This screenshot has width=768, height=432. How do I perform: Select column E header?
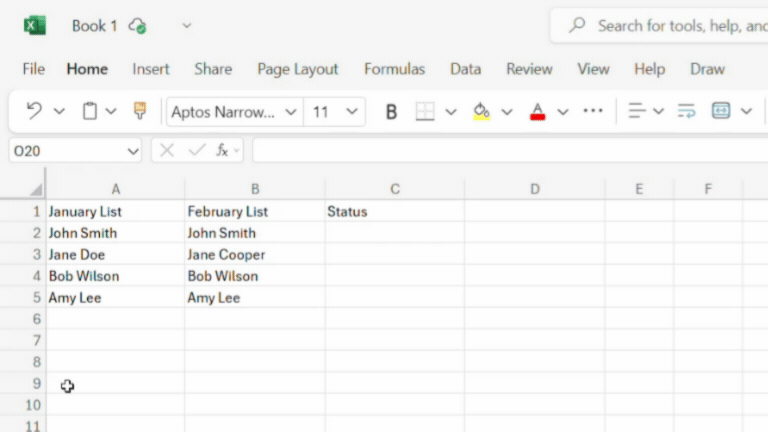click(x=639, y=189)
